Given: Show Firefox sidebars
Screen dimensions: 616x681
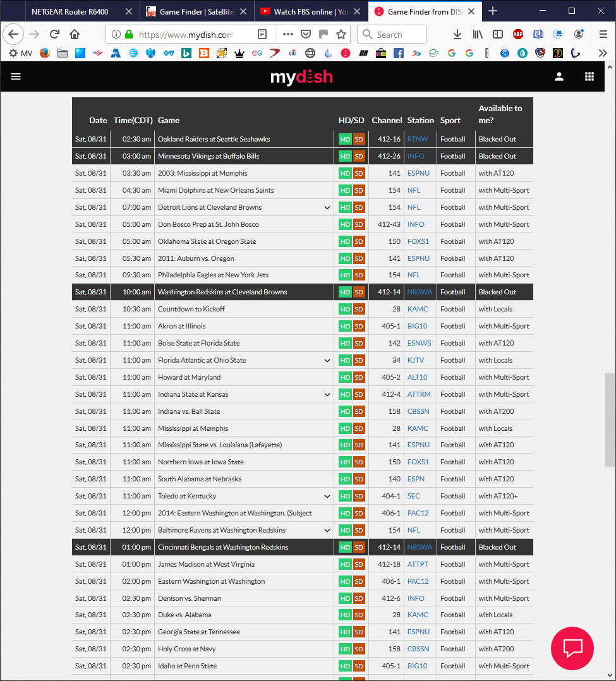Looking at the screenshot, I should (498, 34).
